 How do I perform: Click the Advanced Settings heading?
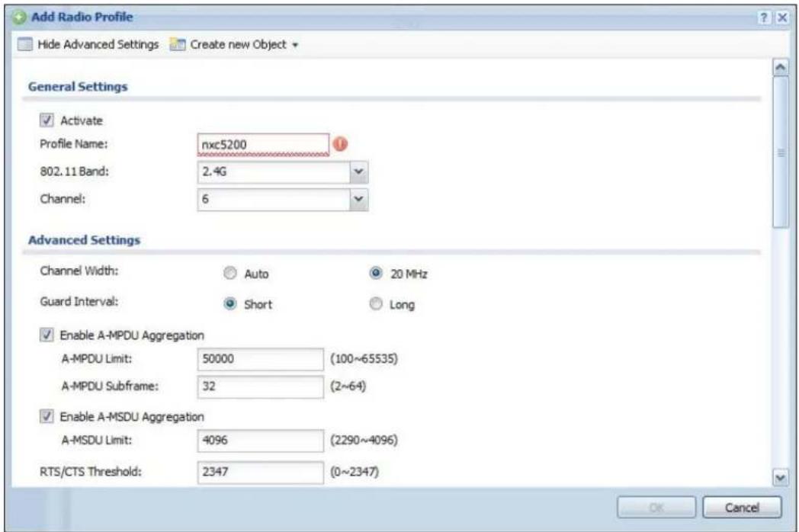coord(84,240)
